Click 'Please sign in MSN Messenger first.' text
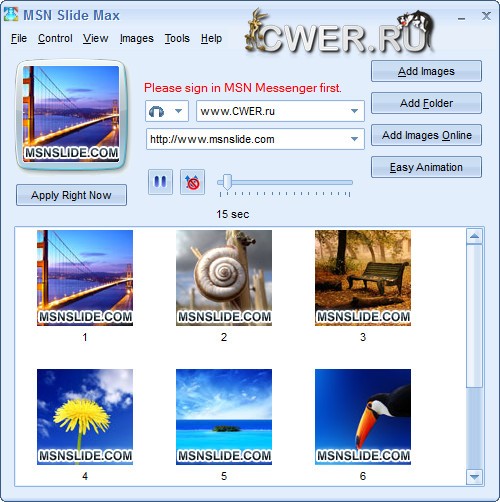500x502 pixels. [243, 88]
